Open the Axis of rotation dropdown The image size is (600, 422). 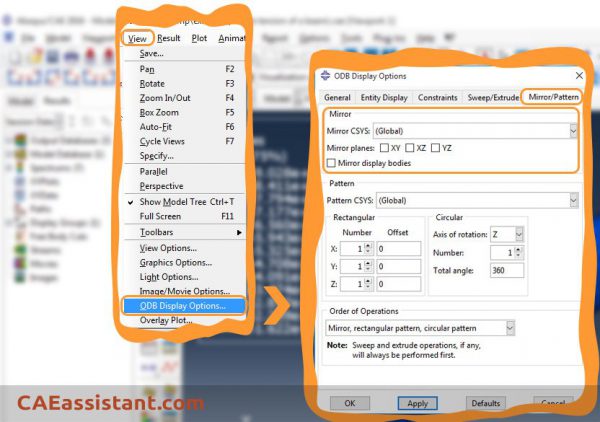519,233
